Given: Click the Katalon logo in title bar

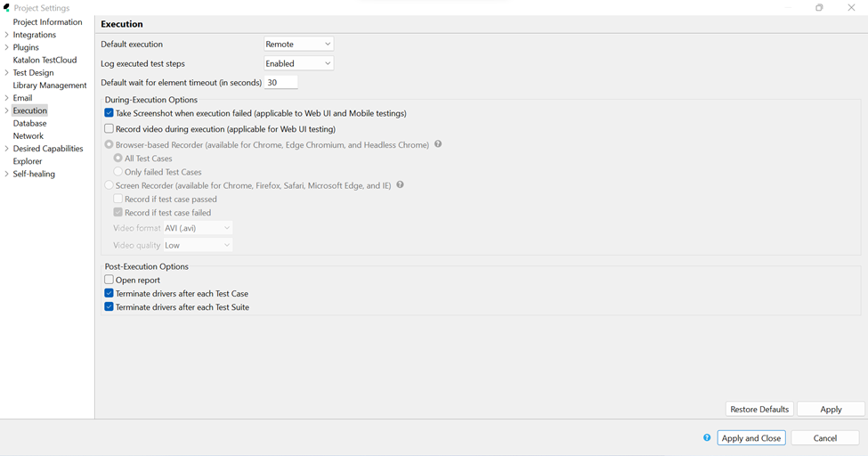Looking at the screenshot, I should tap(7, 8).
